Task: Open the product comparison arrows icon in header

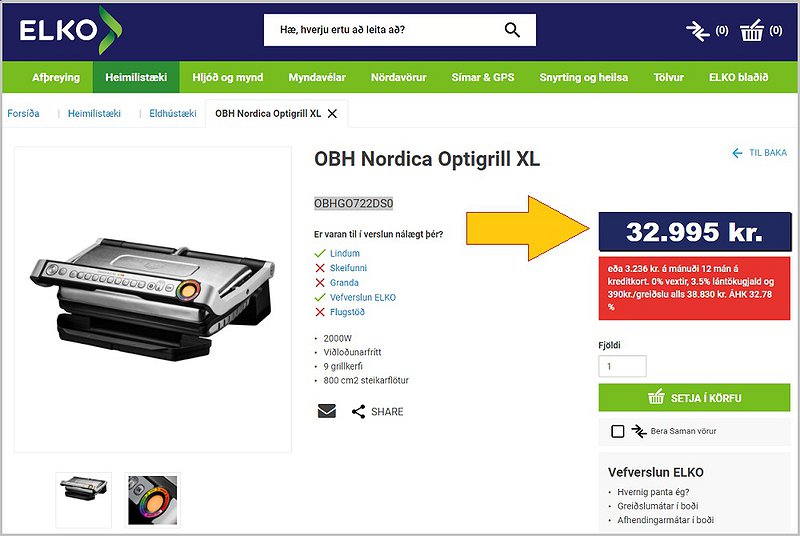Action: [697, 31]
